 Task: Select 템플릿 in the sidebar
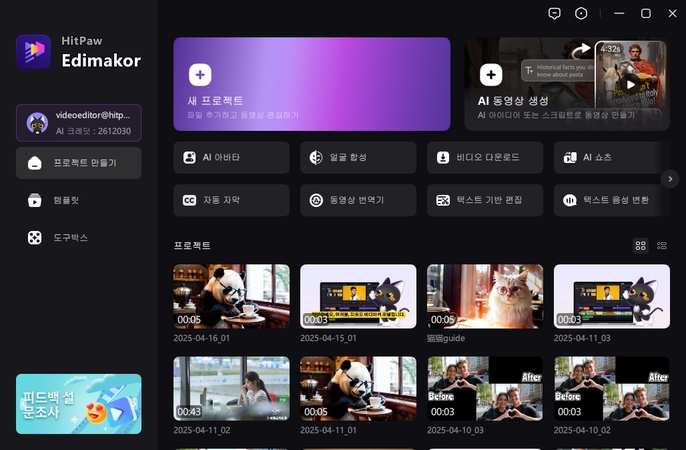[x=79, y=200]
